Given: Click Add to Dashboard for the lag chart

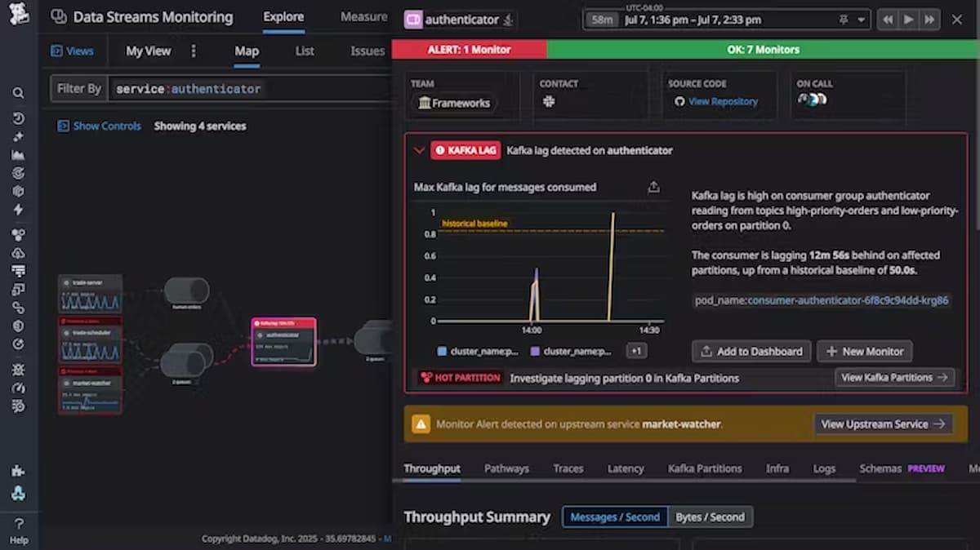Looking at the screenshot, I should [x=751, y=351].
